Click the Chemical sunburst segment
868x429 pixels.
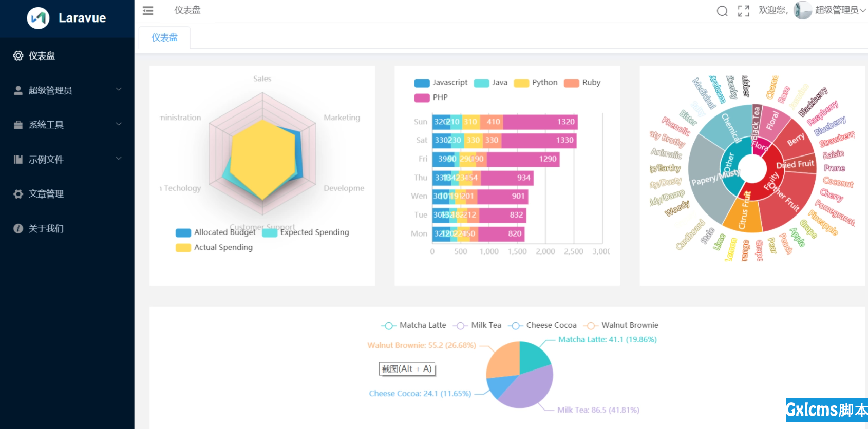[x=728, y=126]
